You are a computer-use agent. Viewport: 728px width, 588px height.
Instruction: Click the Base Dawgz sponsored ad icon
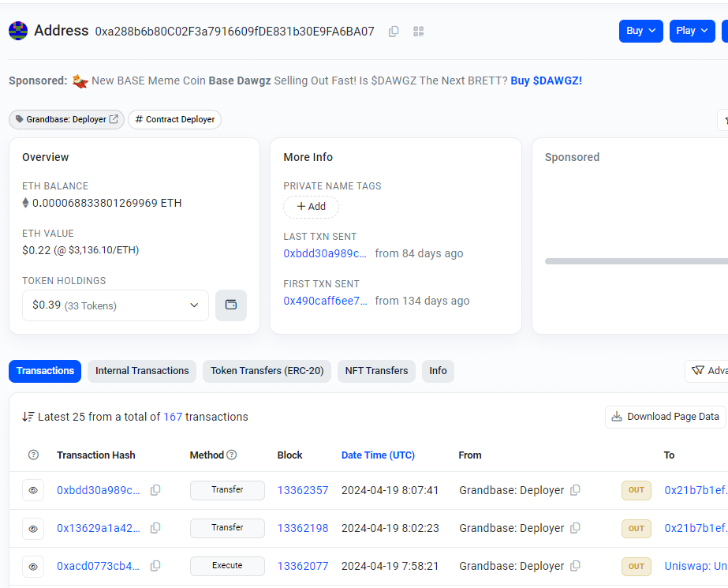click(80, 81)
